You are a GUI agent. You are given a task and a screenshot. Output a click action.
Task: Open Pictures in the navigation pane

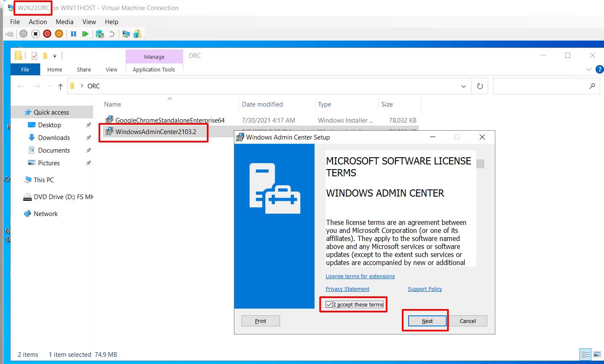point(49,163)
